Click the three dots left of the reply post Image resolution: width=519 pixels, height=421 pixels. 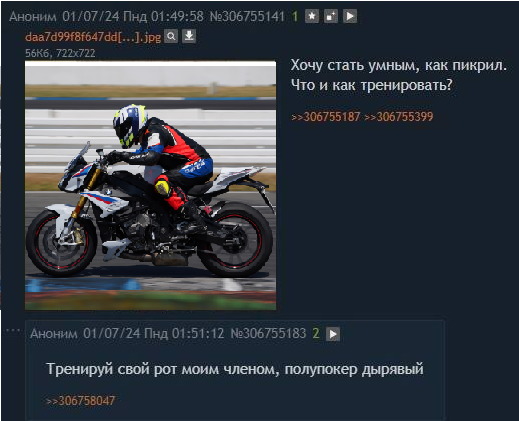[x=13, y=330]
